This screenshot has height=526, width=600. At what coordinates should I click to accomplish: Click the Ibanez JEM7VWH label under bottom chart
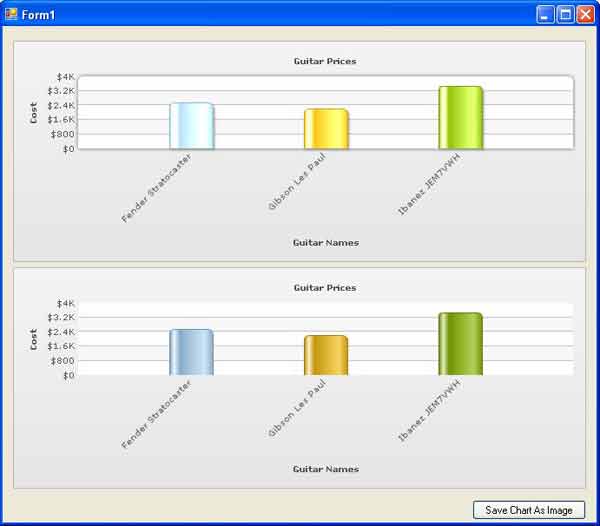coord(429,410)
